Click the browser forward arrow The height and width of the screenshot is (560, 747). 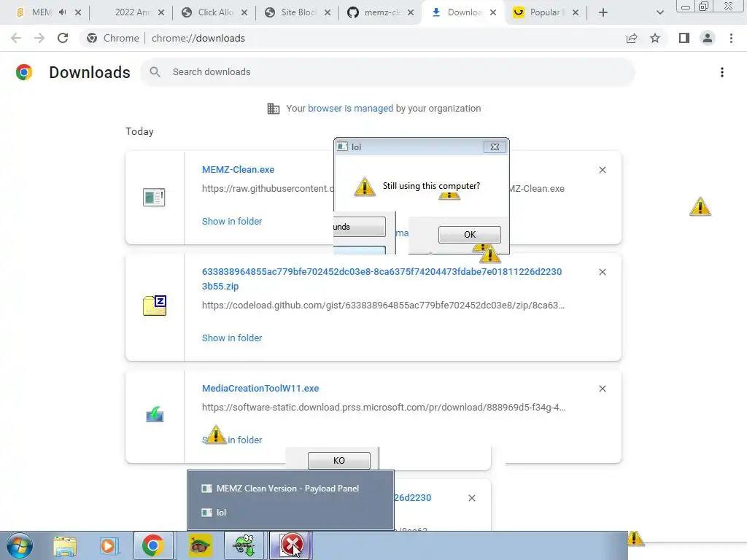point(39,38)
